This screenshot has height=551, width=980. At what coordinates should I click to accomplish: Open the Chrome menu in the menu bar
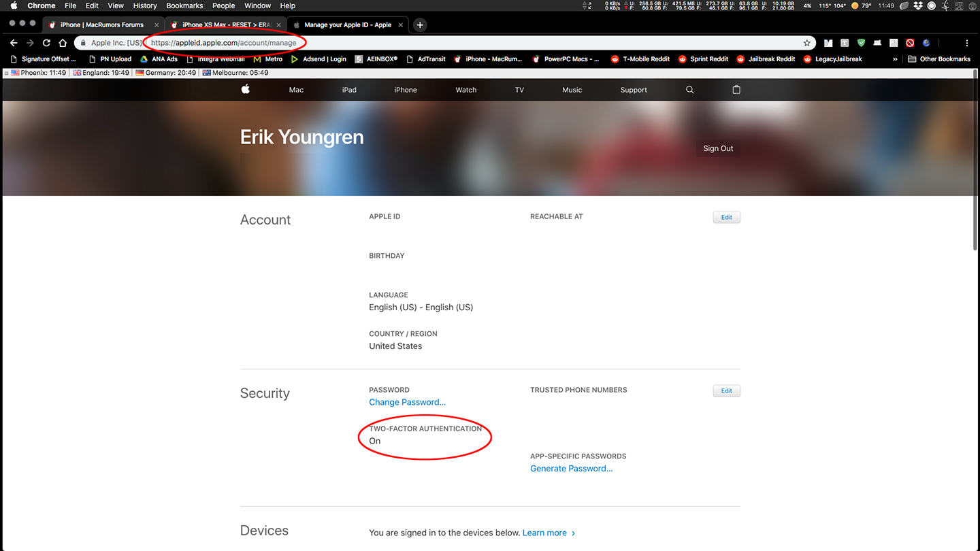(42, 5)
